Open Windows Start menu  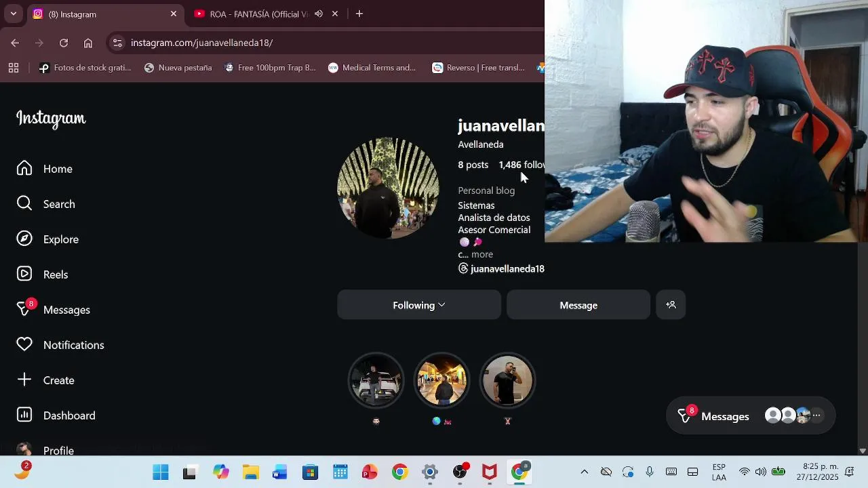(161, 472)
